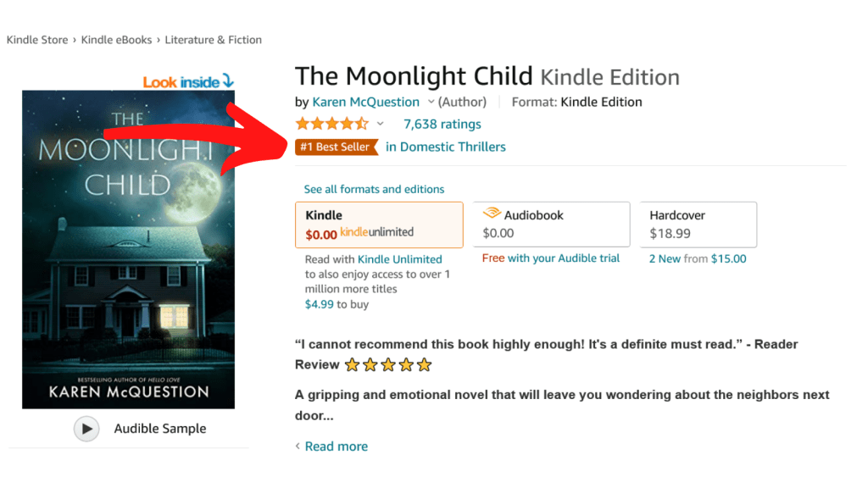This screenshot has width=868, height=488.
Task: Click the Kindle Unlimited logo
Action: pyautogui.click(x=376, y=233)
